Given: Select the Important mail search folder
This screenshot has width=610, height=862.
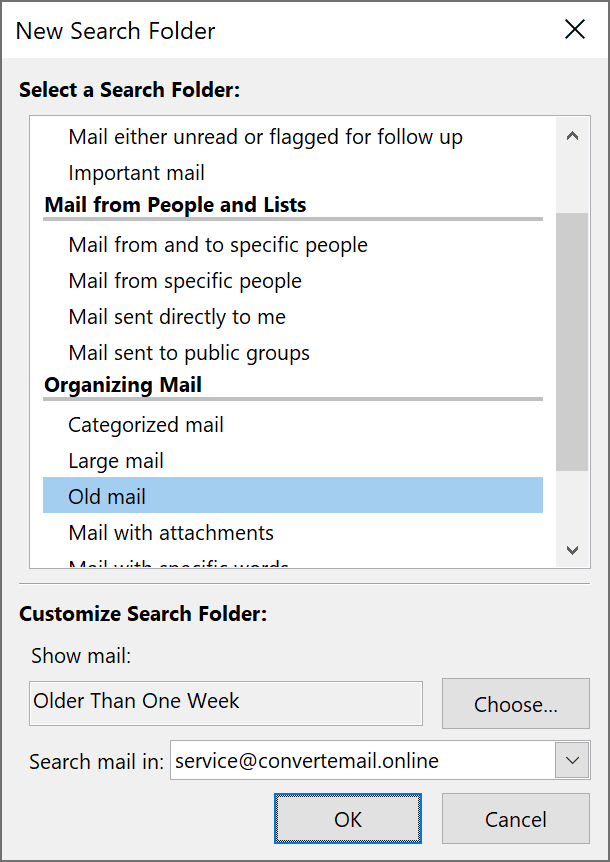Looking at the screenshot, I should tap(136, 173).
